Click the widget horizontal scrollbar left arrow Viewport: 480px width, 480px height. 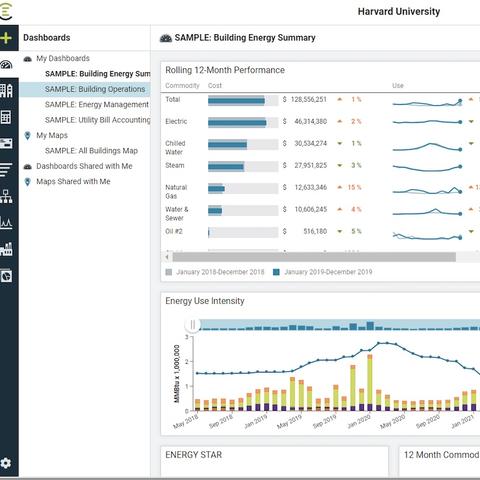(x=167, y=257)
